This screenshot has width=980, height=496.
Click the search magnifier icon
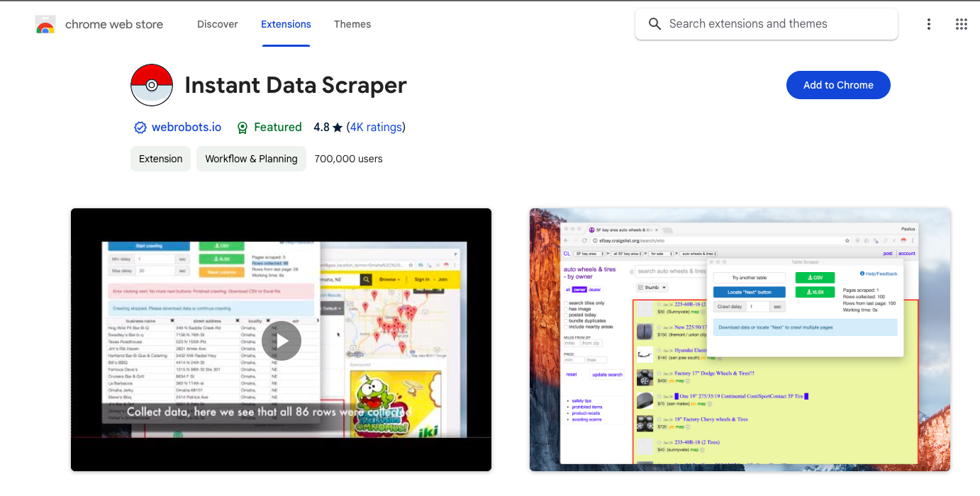(x=655, y=24)
